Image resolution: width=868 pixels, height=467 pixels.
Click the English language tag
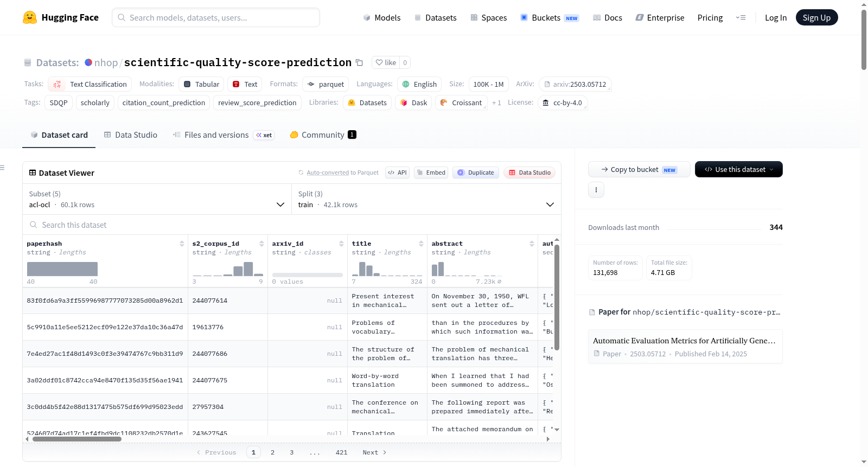coord(419,84)
